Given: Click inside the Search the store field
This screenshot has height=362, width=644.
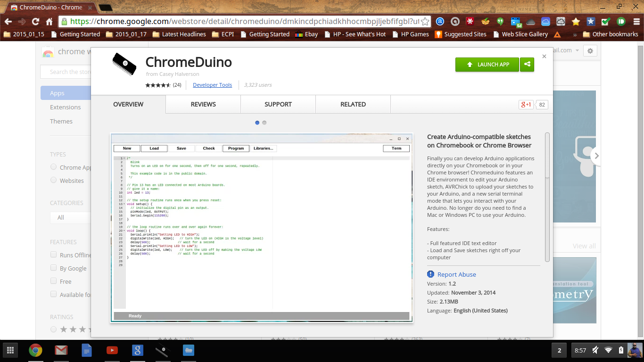Looking at the screenshot, I should (x=66, y=72).
